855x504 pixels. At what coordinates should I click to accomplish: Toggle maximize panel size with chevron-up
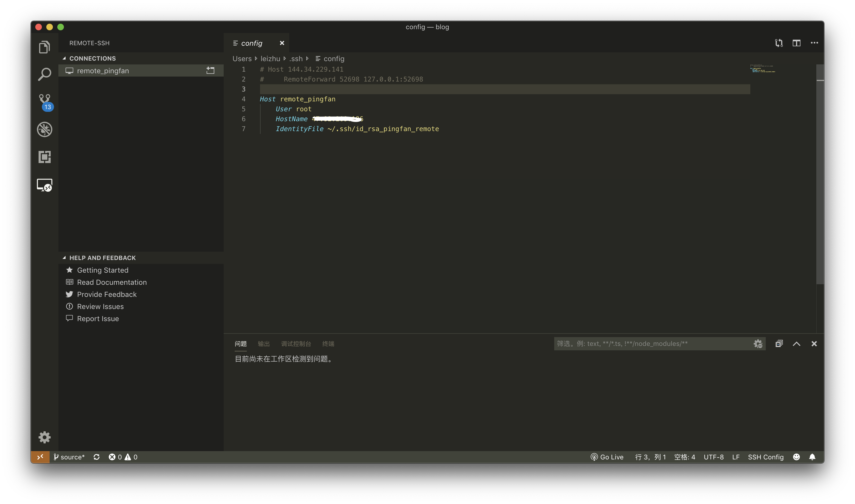click(796, 343)
